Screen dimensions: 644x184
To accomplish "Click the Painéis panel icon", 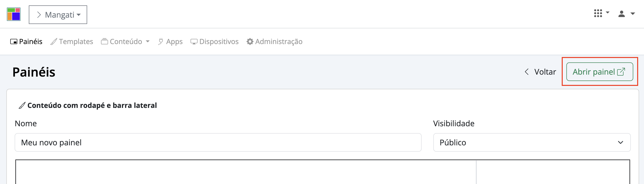I will 14,42.
